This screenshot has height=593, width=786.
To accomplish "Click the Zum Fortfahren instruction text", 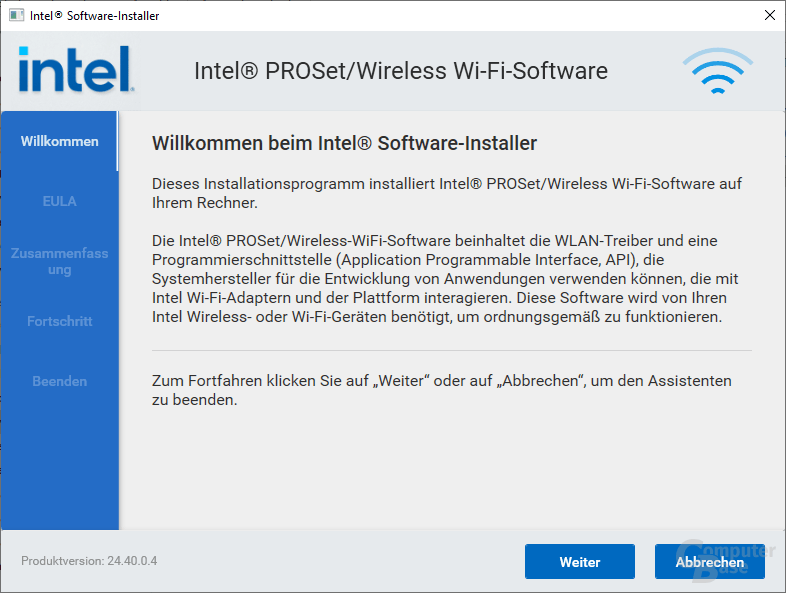I will tap(441, 390).
